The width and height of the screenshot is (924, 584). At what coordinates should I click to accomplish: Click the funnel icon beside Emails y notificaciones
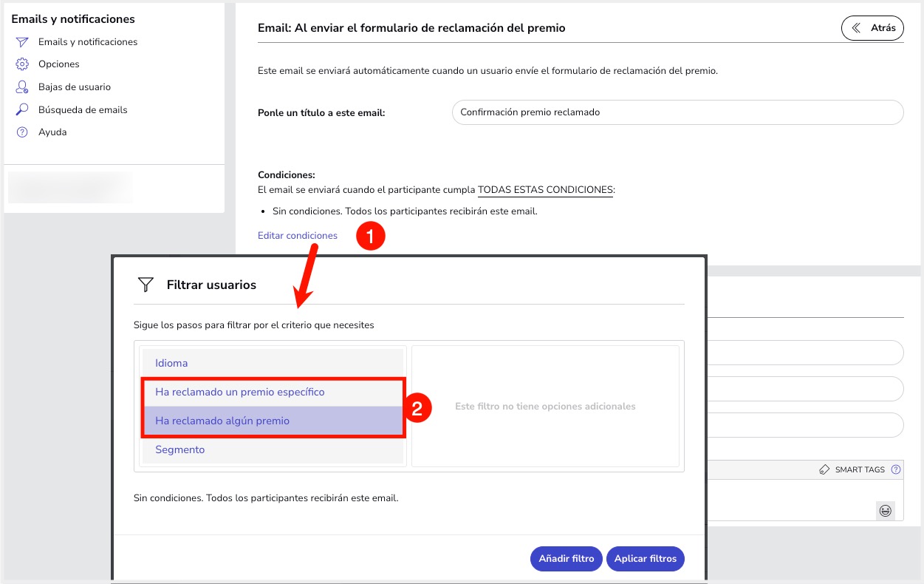click(x=23, y=42)
